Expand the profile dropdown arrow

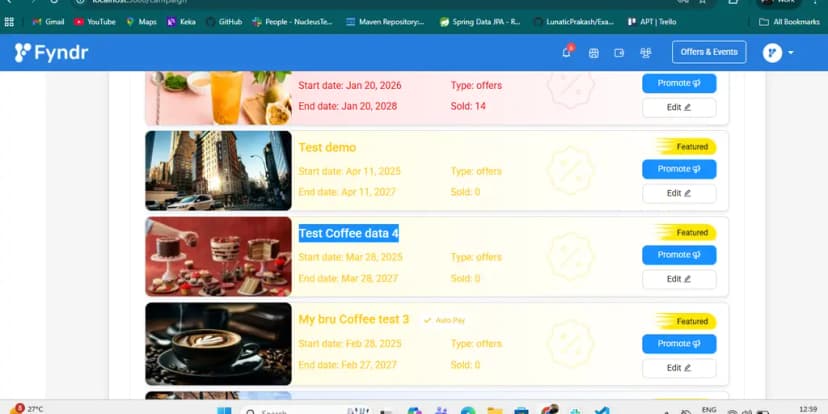(791, 53)
